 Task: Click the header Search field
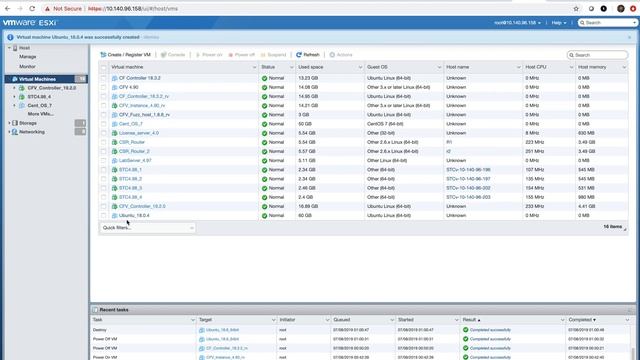(608, 23)
